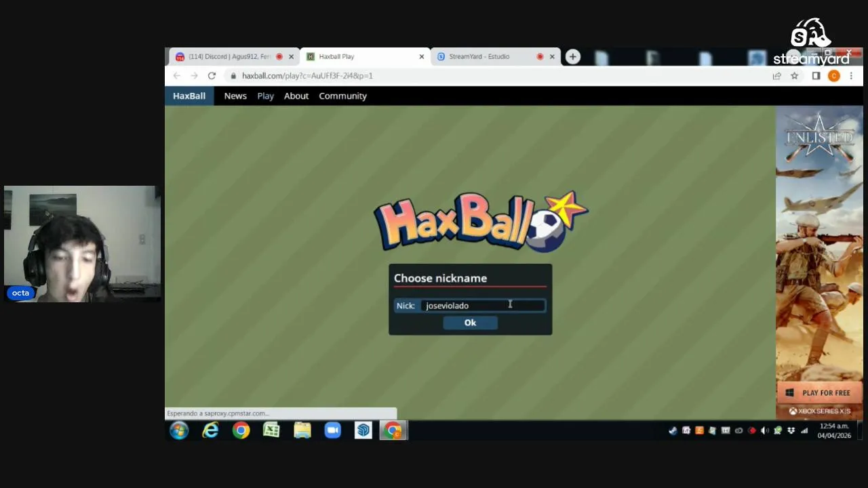Go to the Play page in the navbar
This screenshot has width=868, height=488.
(265, 96)
